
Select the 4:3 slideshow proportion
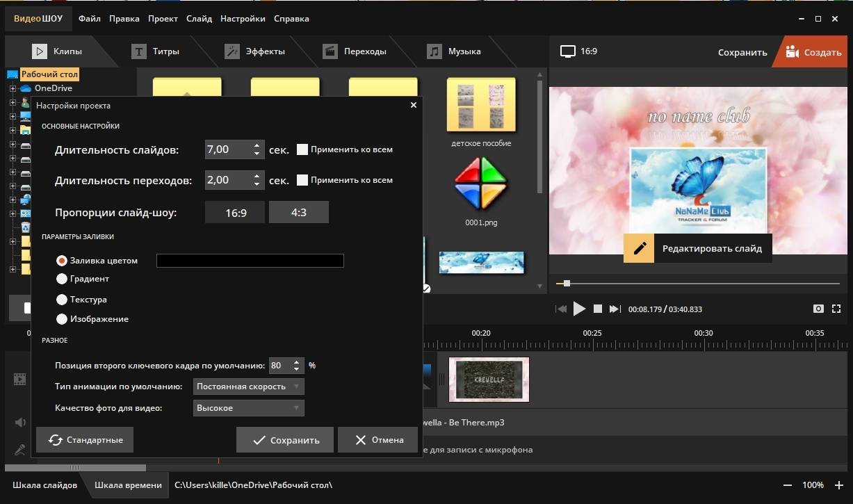pyautogui.click(x=299, y=213)
